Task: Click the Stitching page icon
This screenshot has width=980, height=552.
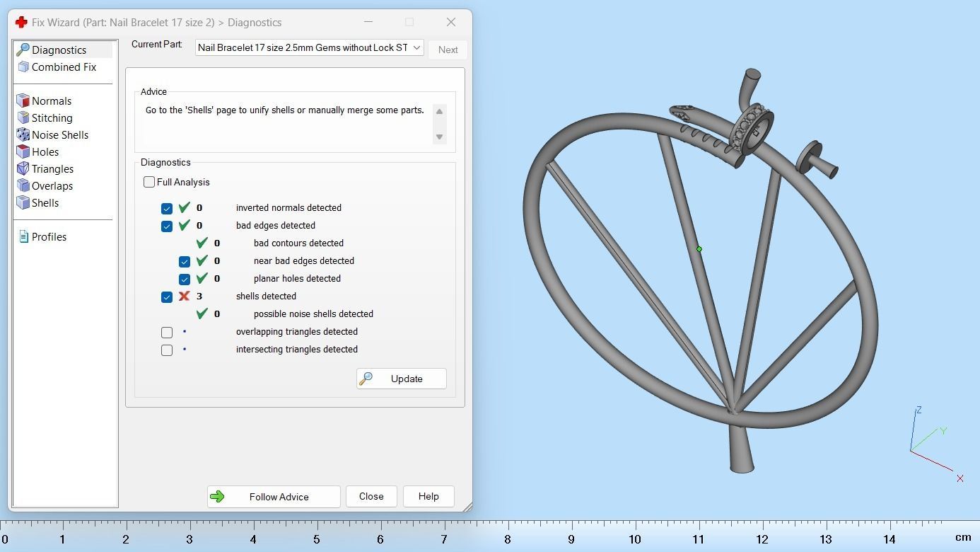Action: point(23,117)
